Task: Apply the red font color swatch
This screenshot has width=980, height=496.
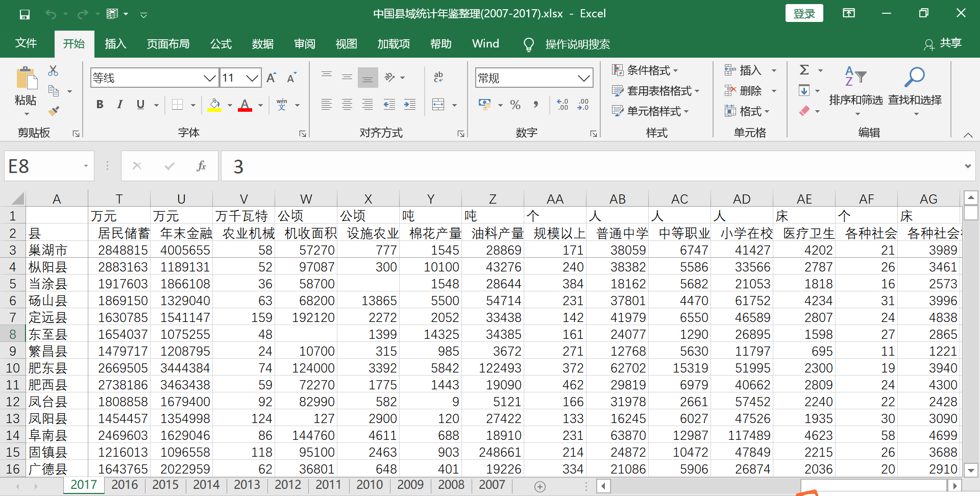Action: coord(245,105)
